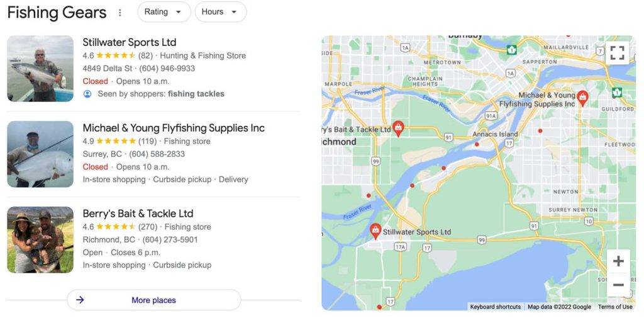
Task: Select the Stillwater Sports Ltd map pin
Action: pyautogui.click(x=375, y=231)
